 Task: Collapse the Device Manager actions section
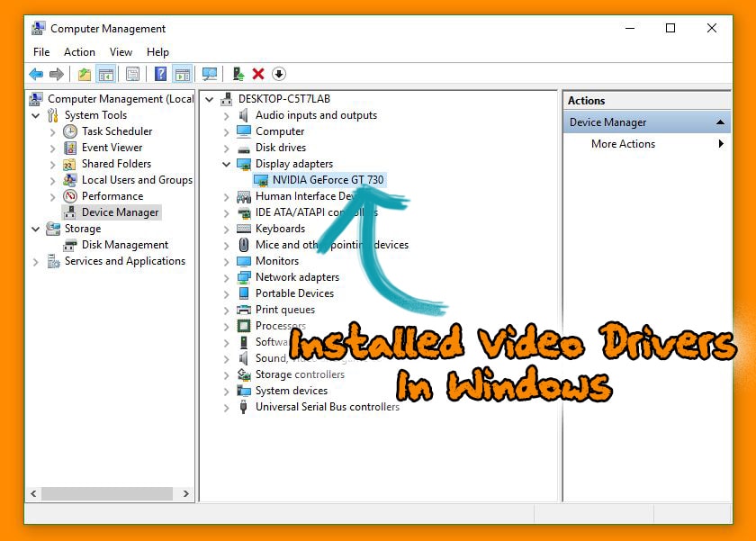[720, 122]
